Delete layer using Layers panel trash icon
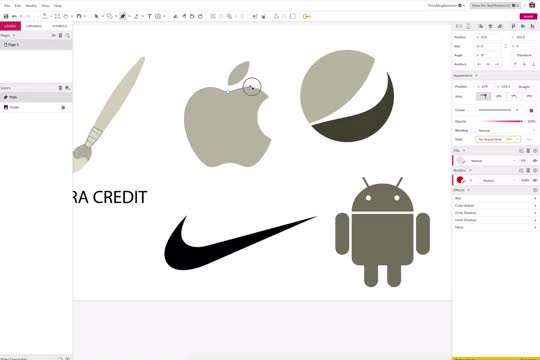Image resolution: width=540 pixels, height=360 pixels. point(60,88)
